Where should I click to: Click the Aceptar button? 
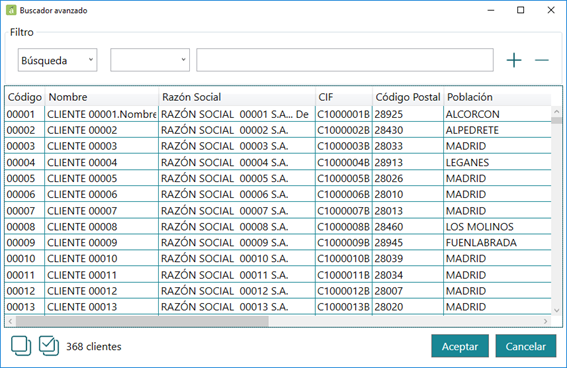point(460,346)
